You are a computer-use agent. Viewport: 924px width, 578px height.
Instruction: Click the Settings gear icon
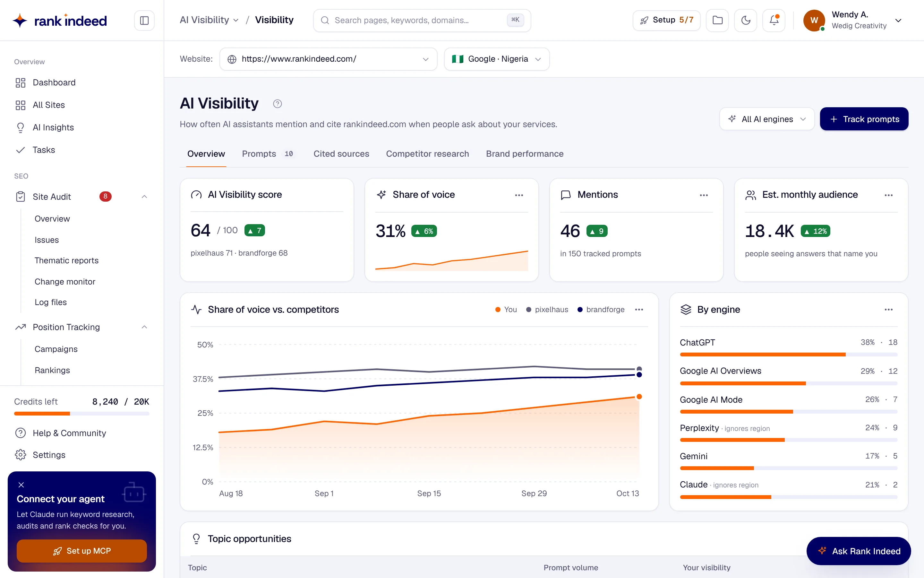(x=21, y=455)
